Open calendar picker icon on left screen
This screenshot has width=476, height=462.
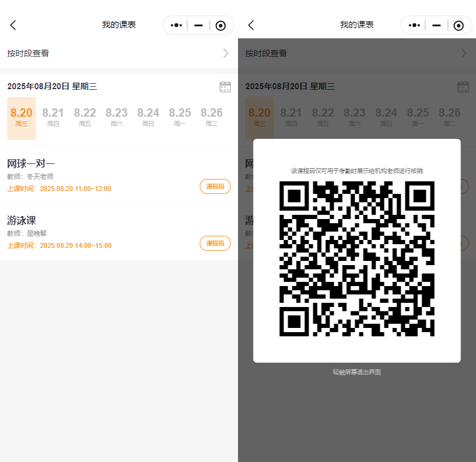pos(225,87)
